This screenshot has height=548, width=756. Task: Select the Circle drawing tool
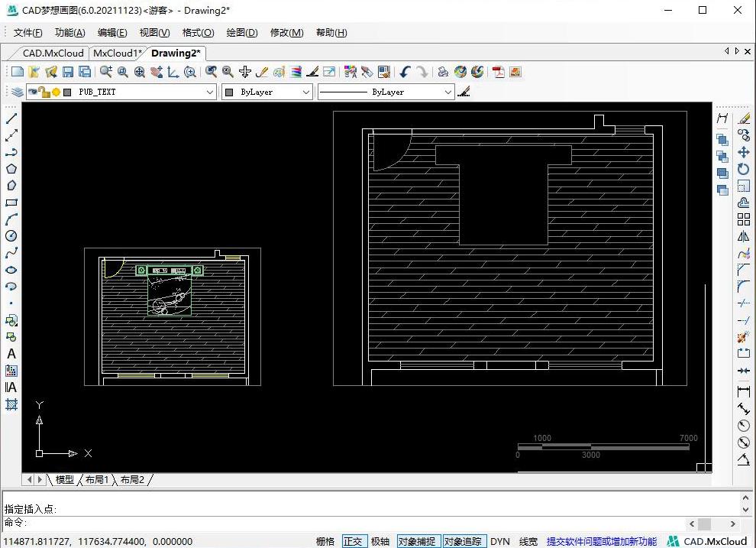(11, 236)
